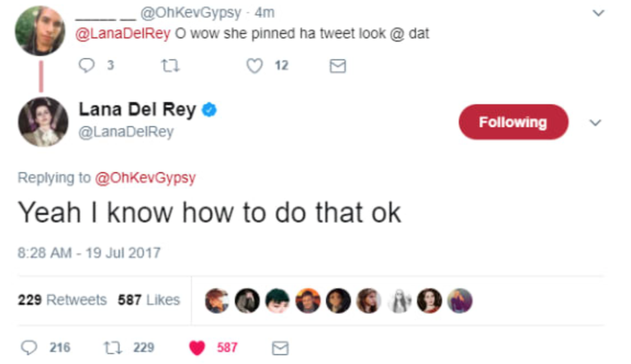Share Lana Del Rey's tweet via message

279,348
